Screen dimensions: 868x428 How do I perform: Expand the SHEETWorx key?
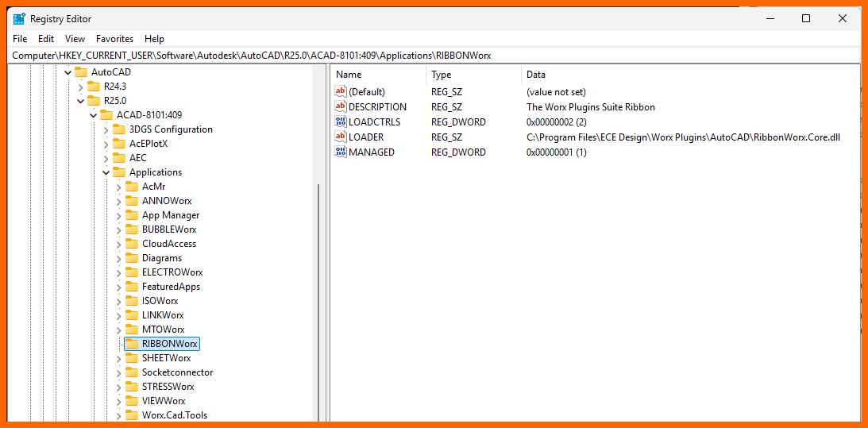[118, 358]
